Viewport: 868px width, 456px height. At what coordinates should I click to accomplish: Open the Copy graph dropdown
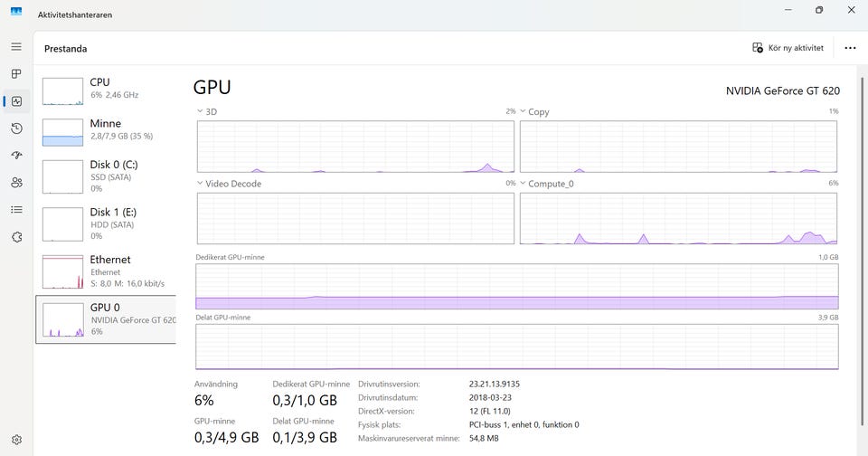point(523,111)
